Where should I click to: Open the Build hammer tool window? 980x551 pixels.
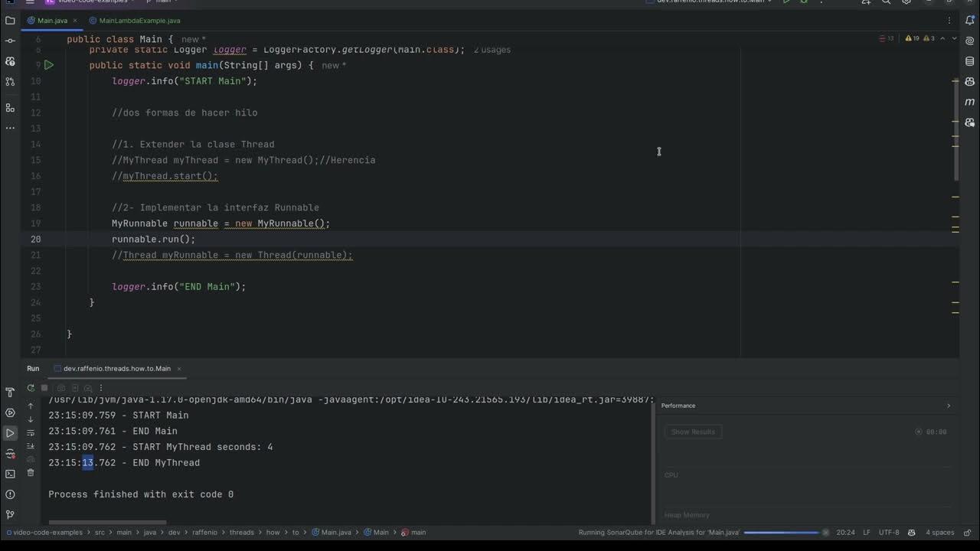coord(10,393)
